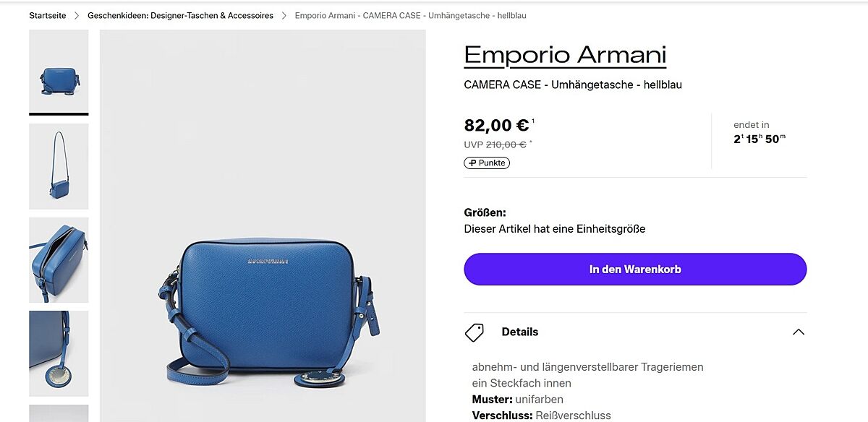Click the breadcrumb arrow after Geschenkideen
Viewport: 868px width, 422px height.
284,15
